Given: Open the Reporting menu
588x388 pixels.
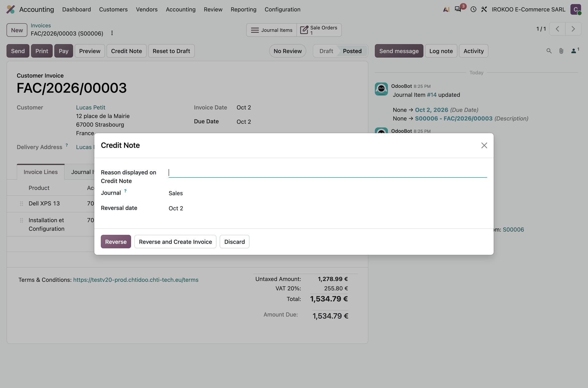Looking at the screenshot, I should coord(243,9).
